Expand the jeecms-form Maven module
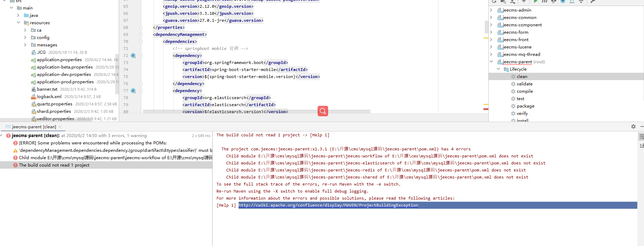Screen dimensions: 644x246 click(491, 32)
